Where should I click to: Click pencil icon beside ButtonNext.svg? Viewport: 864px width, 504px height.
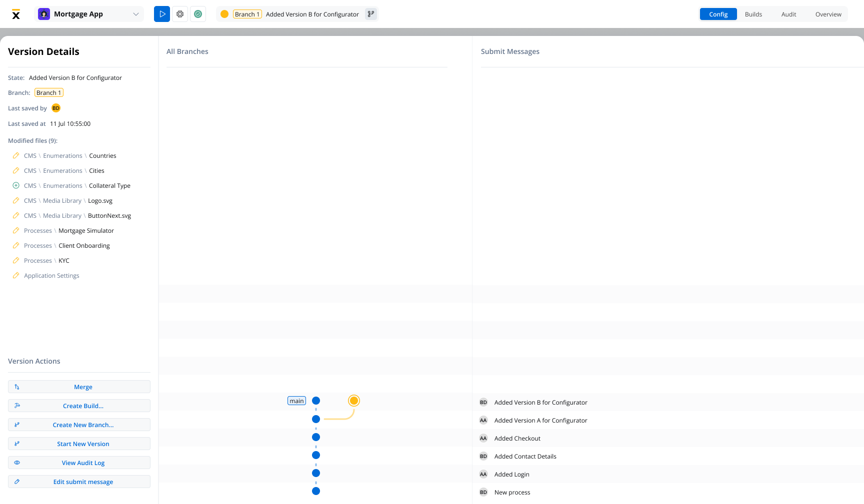click(16, 215)
